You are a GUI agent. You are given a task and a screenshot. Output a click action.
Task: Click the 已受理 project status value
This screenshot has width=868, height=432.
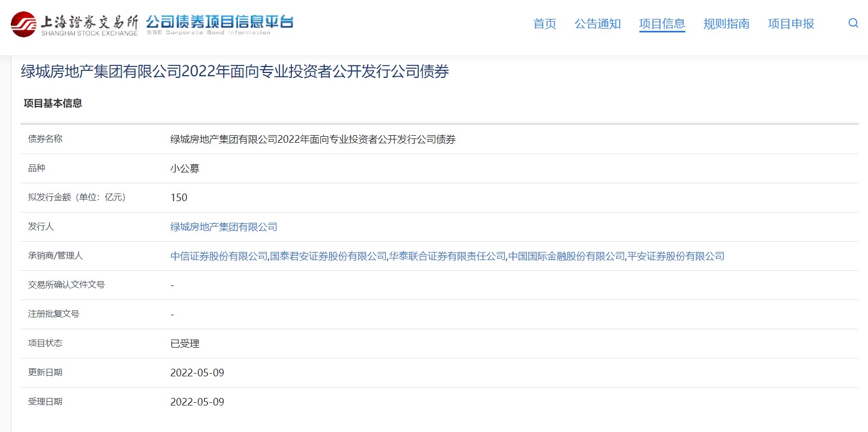pyautogui.click(x=185, y=344)
